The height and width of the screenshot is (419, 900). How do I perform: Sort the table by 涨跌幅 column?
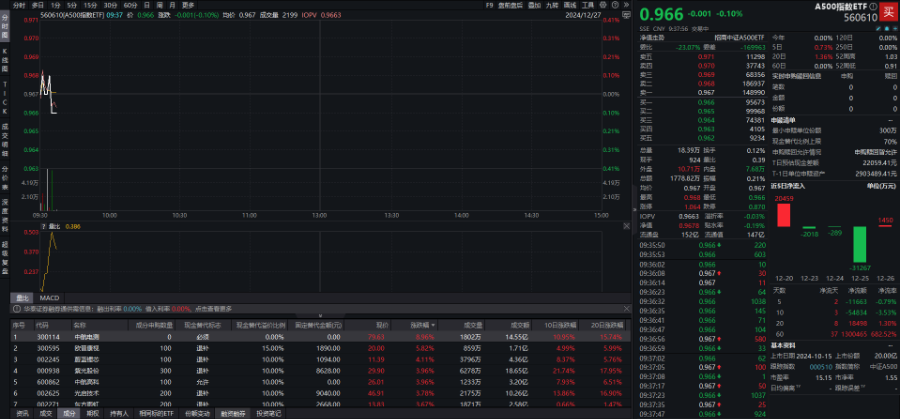419,325
